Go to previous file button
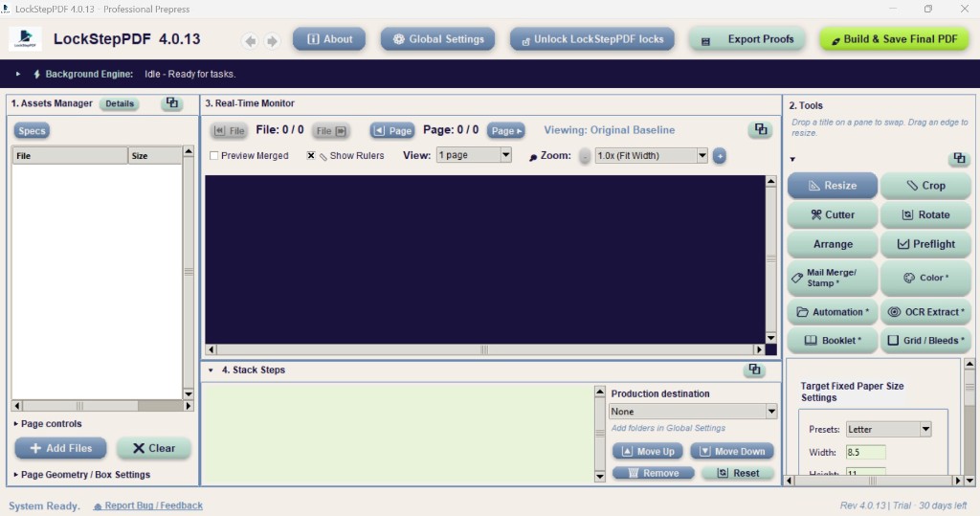Image resolution: width=980 pixels, height=516 pixels. coord(230,131)
